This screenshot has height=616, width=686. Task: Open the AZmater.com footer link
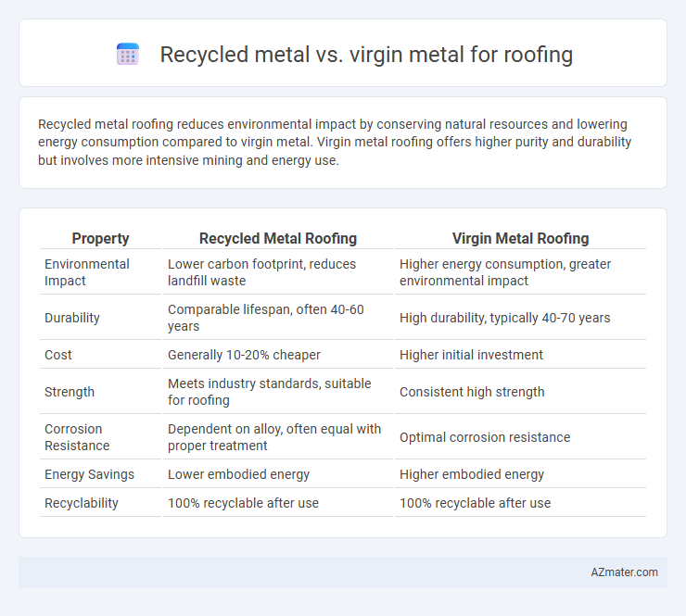click(x=624, y=572)
